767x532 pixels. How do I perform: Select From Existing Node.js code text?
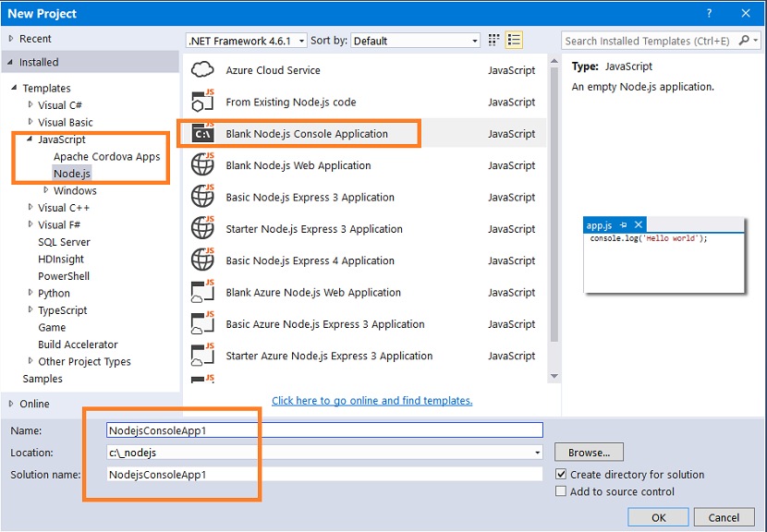(290, 103)
